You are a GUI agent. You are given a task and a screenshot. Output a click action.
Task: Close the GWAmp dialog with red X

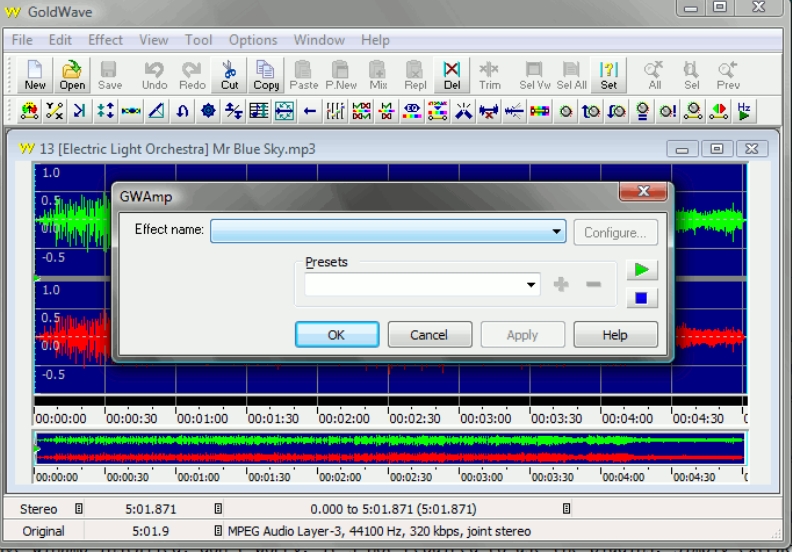pos(643,191)
